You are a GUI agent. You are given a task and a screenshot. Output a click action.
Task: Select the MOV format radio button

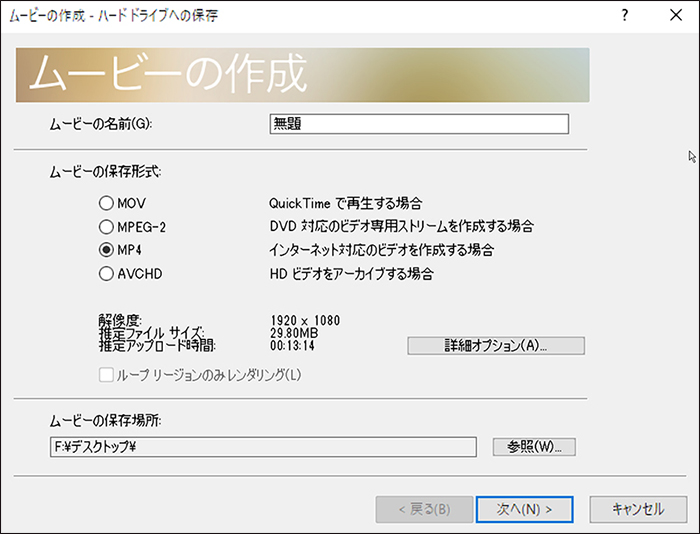pyautogui.click(x=106, y=203)
